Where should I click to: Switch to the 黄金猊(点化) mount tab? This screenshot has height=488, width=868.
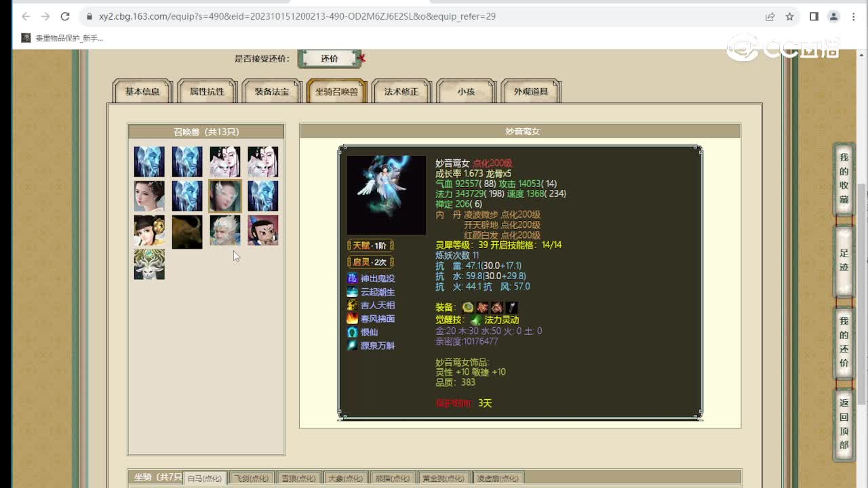[443, 479]
